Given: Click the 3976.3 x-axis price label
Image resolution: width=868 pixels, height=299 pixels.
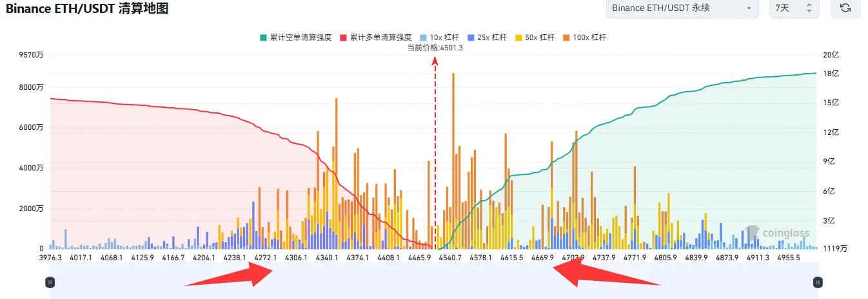Looking at the screenshot, I should 50,258.
